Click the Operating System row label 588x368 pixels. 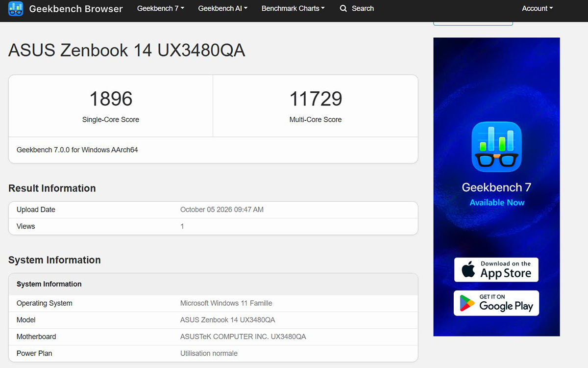[45, 303]
